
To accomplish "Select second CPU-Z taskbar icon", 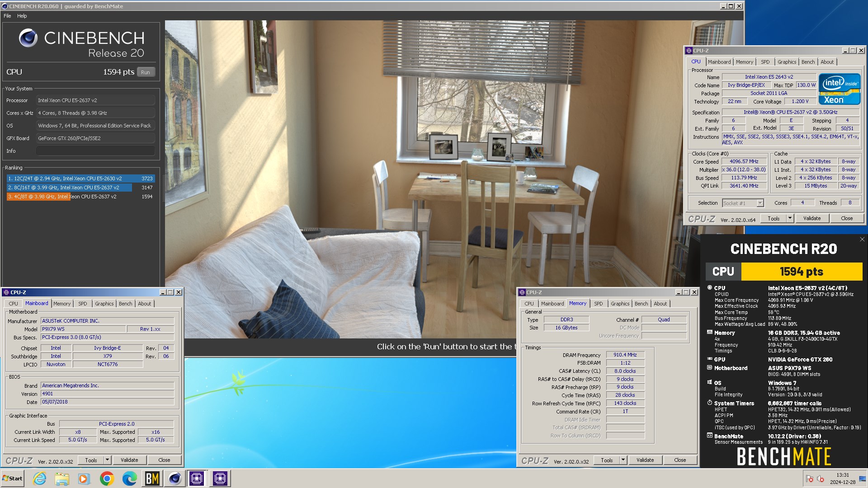I will pos(220,479).
